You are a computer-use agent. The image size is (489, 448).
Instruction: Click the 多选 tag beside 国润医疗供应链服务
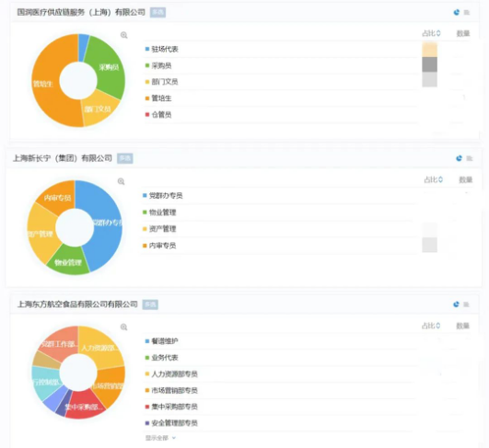click(x=157, y=12)
